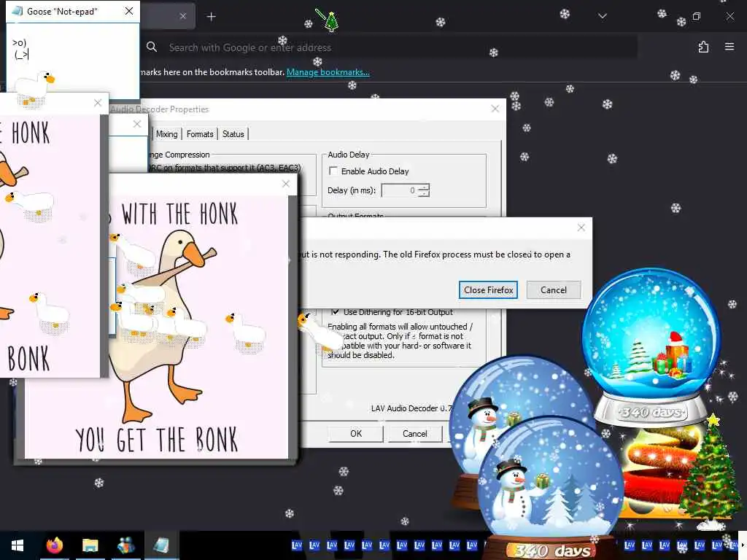Increase delay with the spinner up arrow
Image resolution: width=747 pixels, height=560 pixels.
click(x=424, y=187)
